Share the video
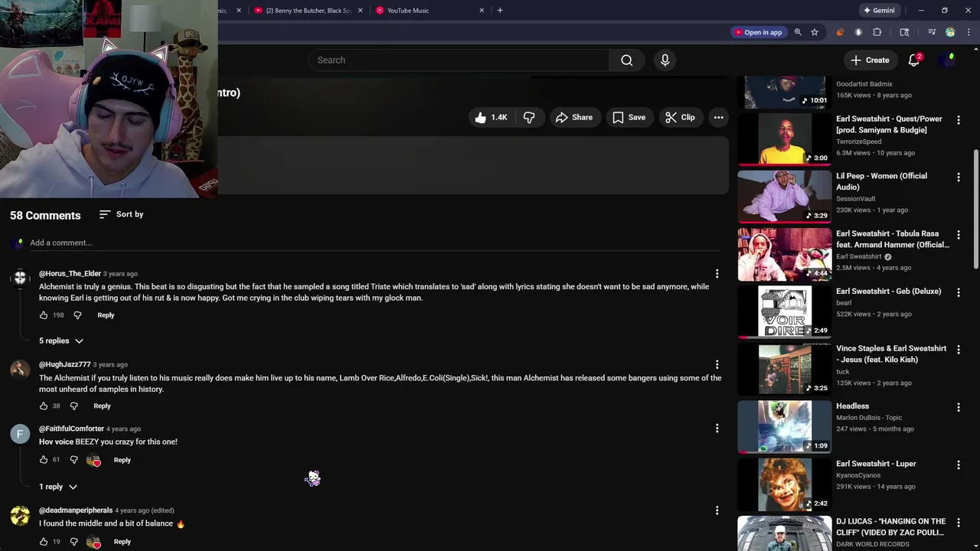This screenshot has height=551, width=980. pyautogui.click(x=574, y=117)
